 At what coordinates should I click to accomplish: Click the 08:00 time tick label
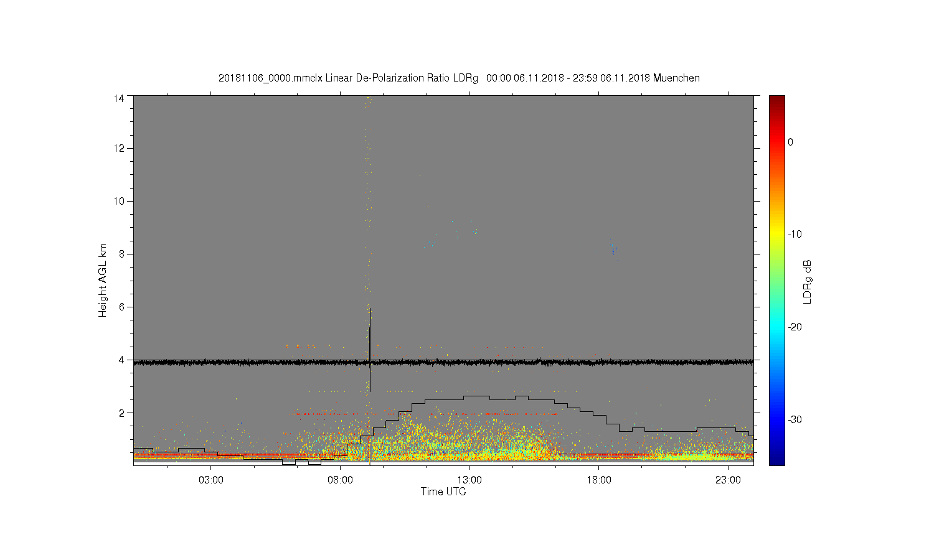coord(340,480)
